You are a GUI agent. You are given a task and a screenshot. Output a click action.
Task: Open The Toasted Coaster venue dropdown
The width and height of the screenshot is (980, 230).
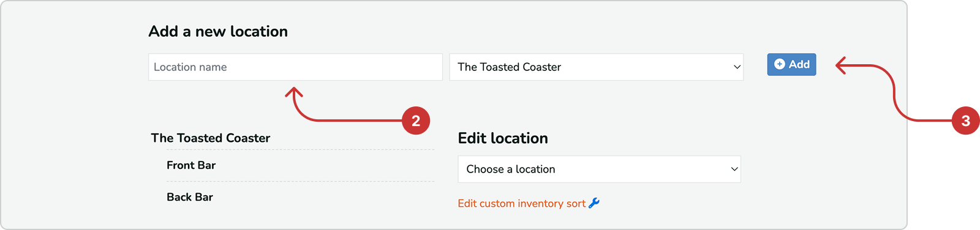pos(597,67)
